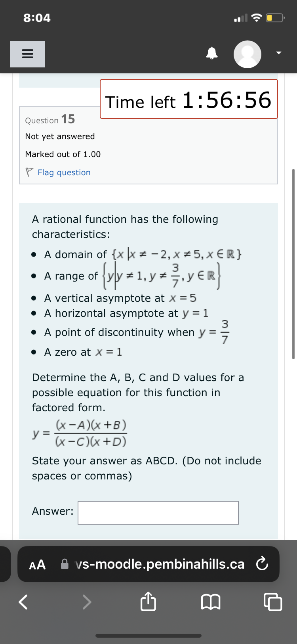Tap the 8:04 clock in the status bar

coord(37,17)
